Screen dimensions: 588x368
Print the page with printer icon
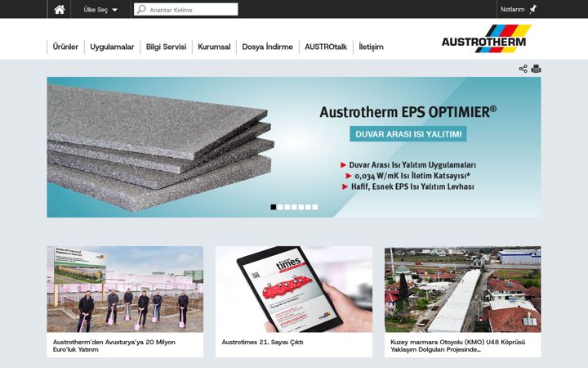tap(536, 69)
